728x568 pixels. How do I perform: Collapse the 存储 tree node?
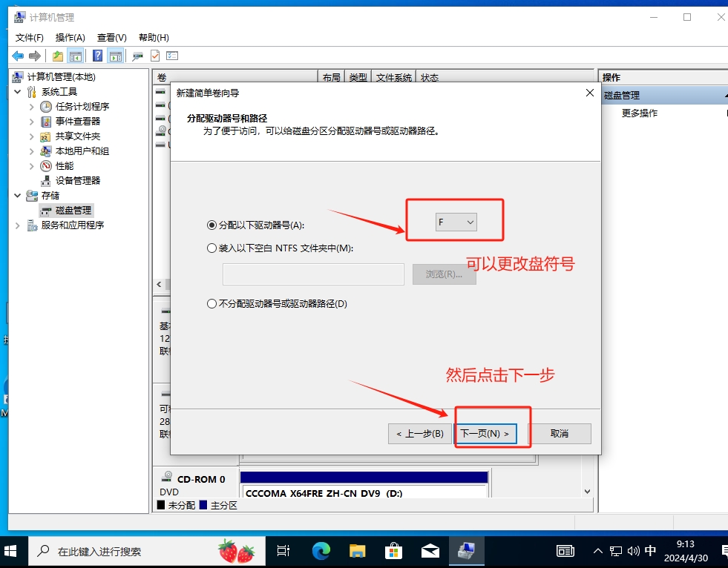coord(18,195)
